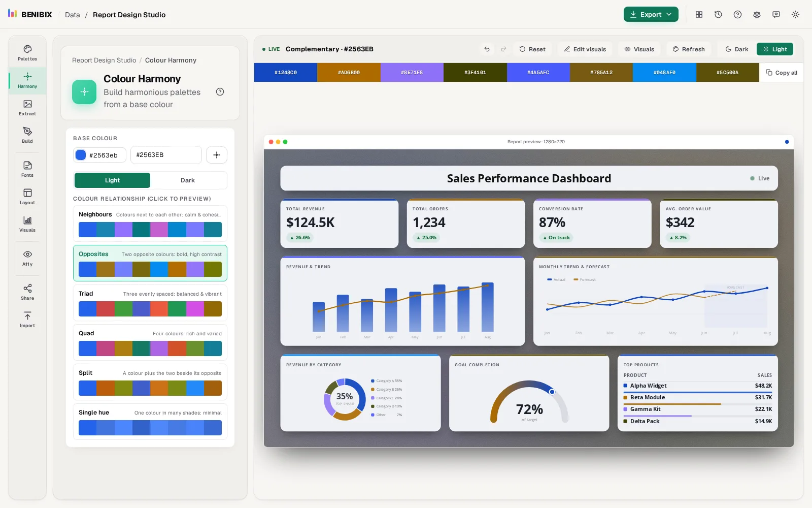Click the Edit visuals button
The width and height of the screenshot is (812, 508).
click(x=585, y=49)
